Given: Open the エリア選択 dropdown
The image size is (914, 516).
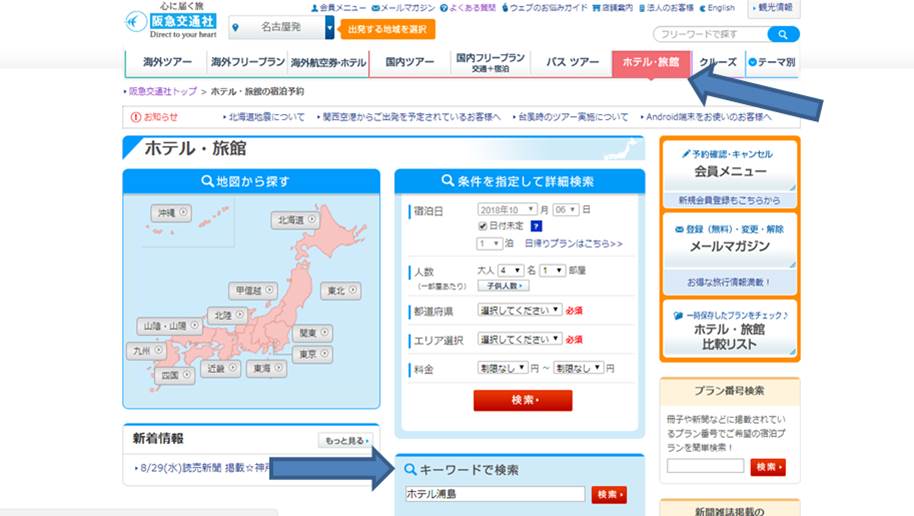Looking at the screenshot, I should point(520,339).
